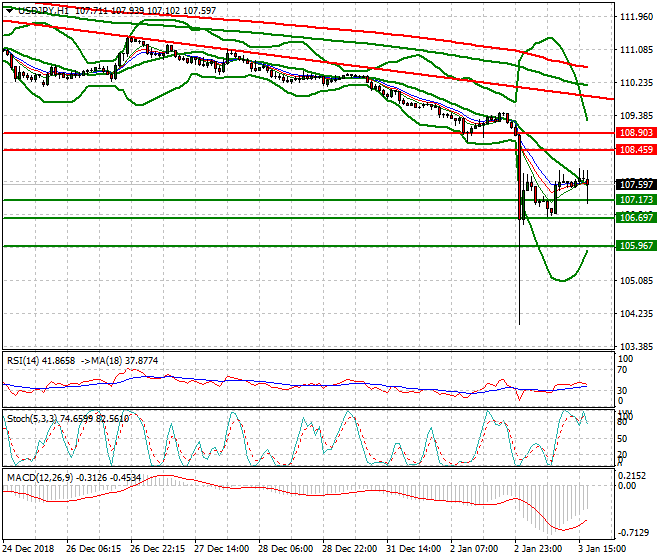Click the 109.385 price scale value
Screen dimensions: 660x560
[636, 115]
